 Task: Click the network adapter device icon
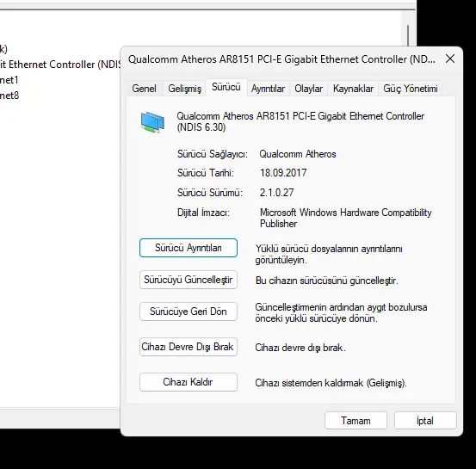coord(152,122)
